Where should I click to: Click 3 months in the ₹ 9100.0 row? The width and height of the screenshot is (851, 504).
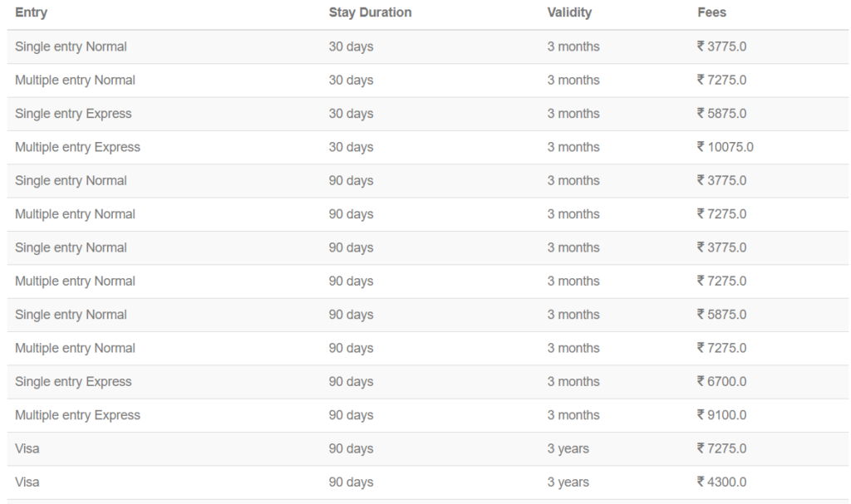tap(573, 415)
